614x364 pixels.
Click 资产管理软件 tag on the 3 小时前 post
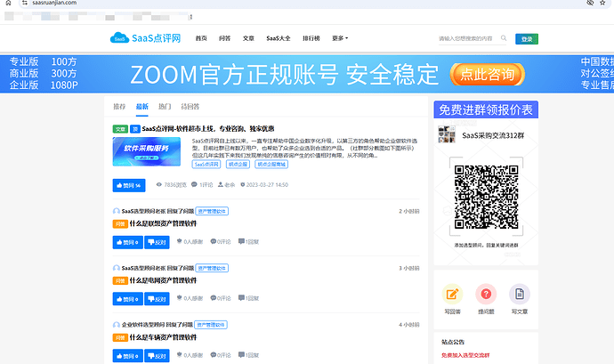tap(212, 268)
